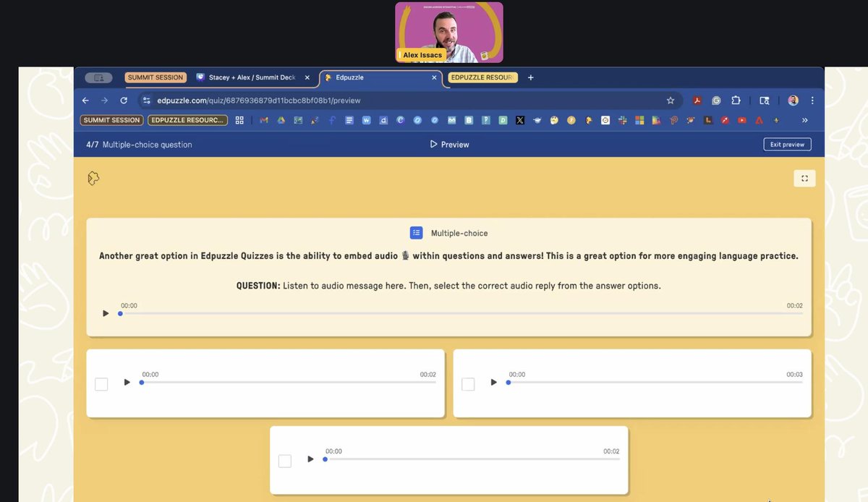Open the Google Docs bookmark icon
Image resolution: width=868 pixels, height=502 pixels.
[349, 120]
